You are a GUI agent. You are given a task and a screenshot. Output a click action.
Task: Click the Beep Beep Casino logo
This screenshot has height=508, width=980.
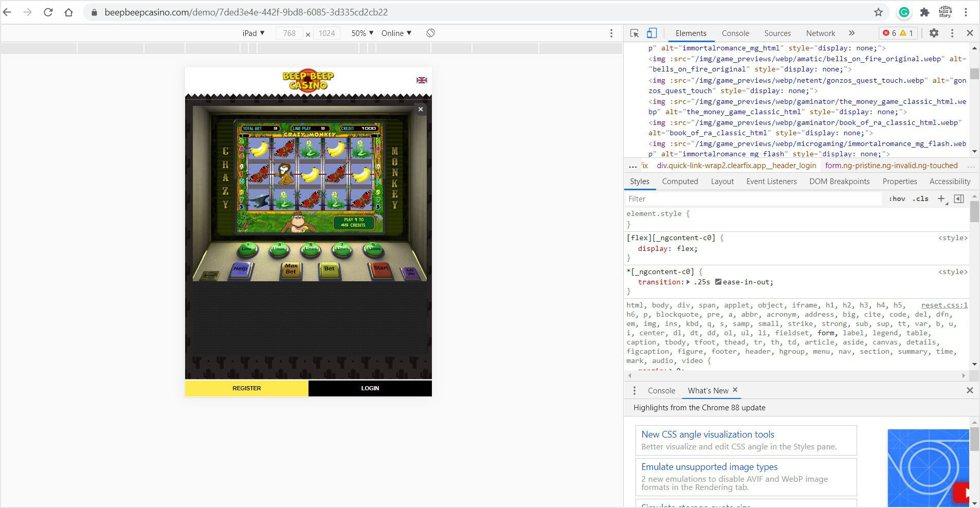click(x=308, y=80)
